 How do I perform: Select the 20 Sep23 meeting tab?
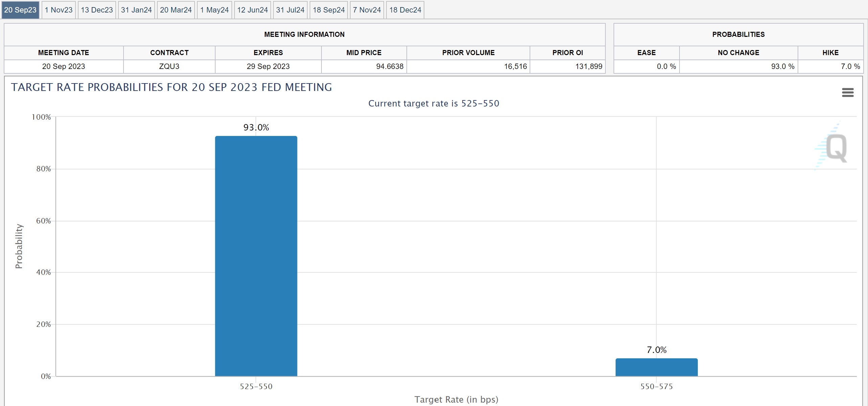point(20,10)
